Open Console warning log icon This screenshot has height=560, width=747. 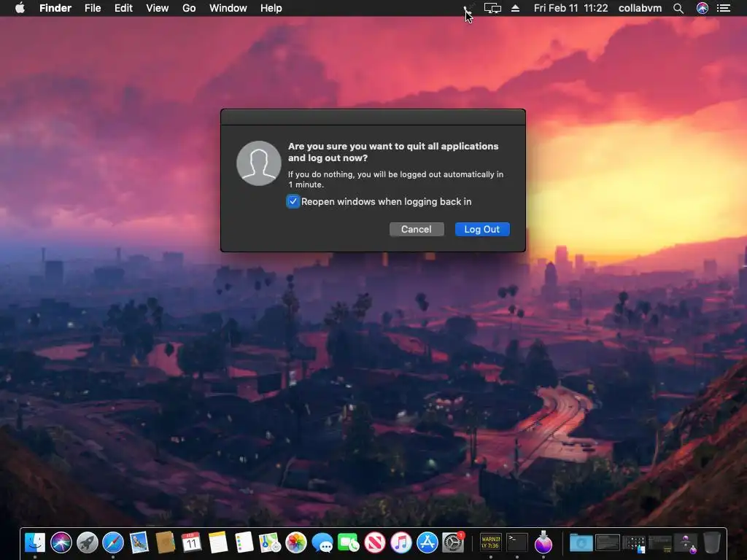point(491,542)
